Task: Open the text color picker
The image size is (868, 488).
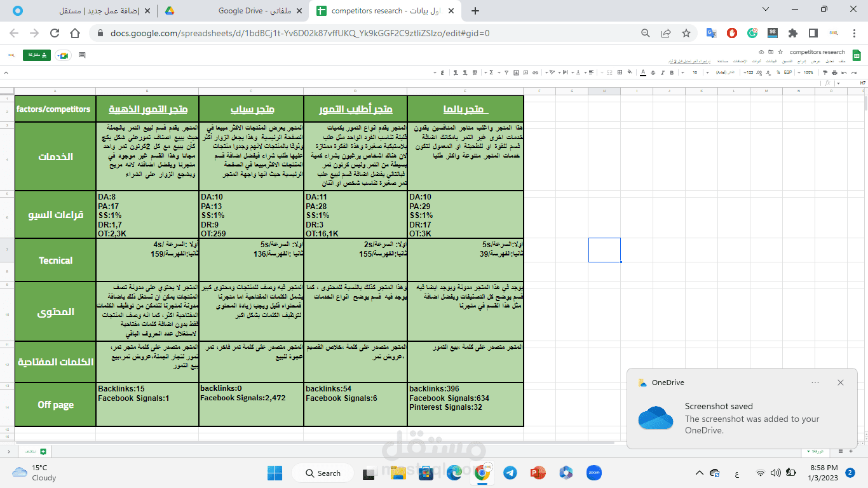Action: (642, 72)
